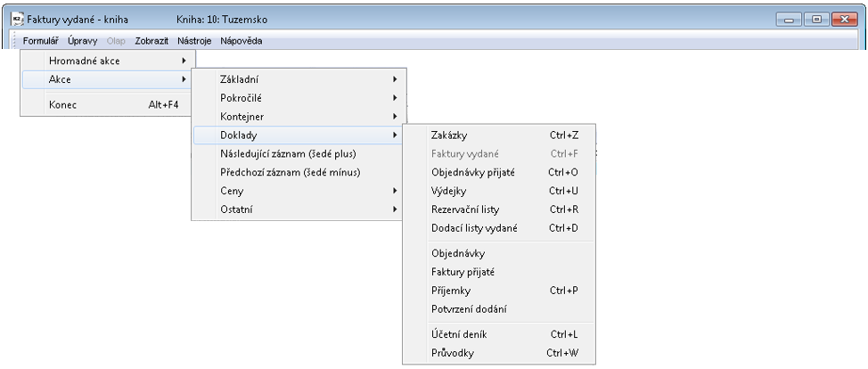Choose Předchozí záznam (šedé mínus)
Image resolution: width=868 pixels, height=369 pixels.
click(x=290, y=172)
